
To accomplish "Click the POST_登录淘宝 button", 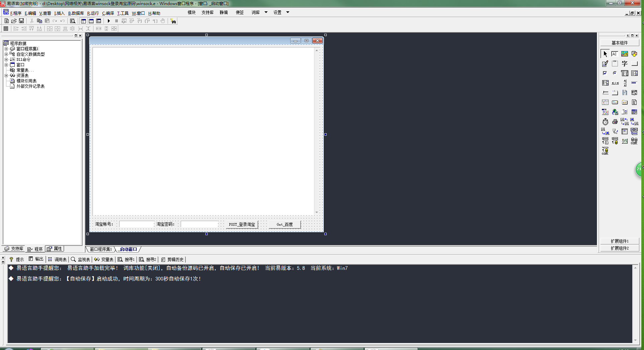I will point(242,224).
